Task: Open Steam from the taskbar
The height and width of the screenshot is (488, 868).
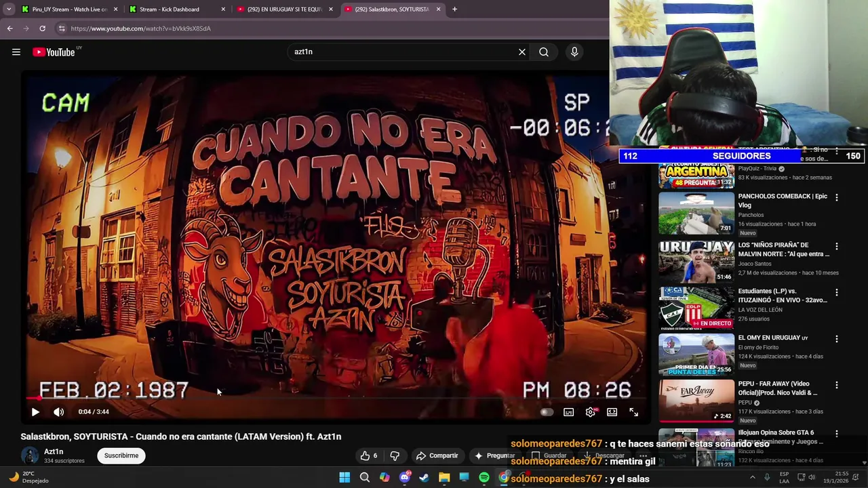Action: click(425, 478)
